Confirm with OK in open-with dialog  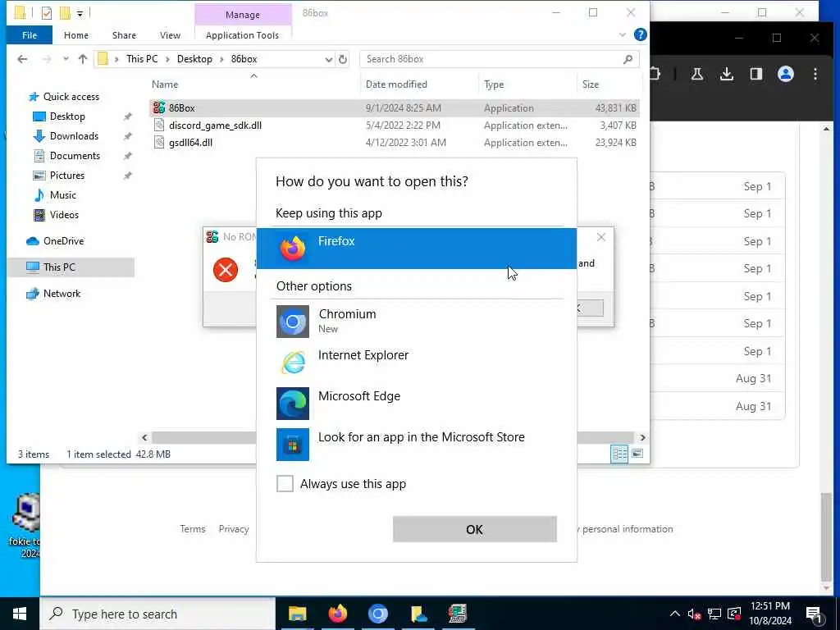point(475,529)
